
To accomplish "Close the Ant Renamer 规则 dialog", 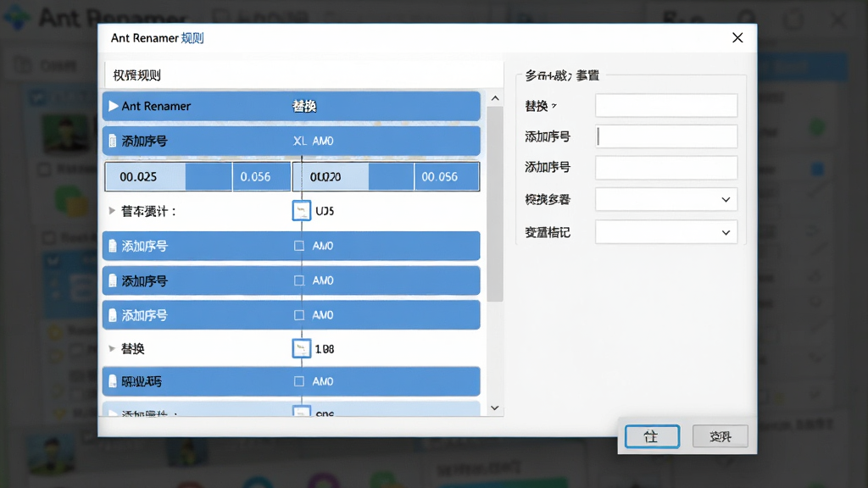I will 737,37.
